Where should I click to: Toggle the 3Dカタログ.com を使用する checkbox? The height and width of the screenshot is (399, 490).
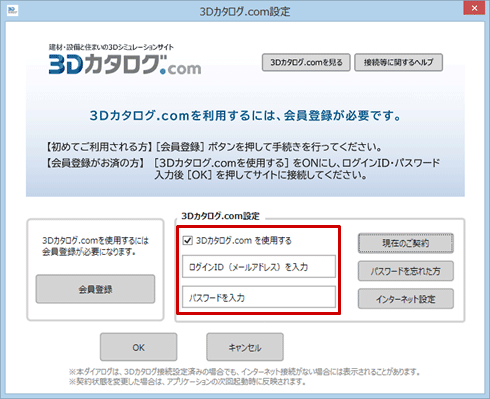pos(188,240)
